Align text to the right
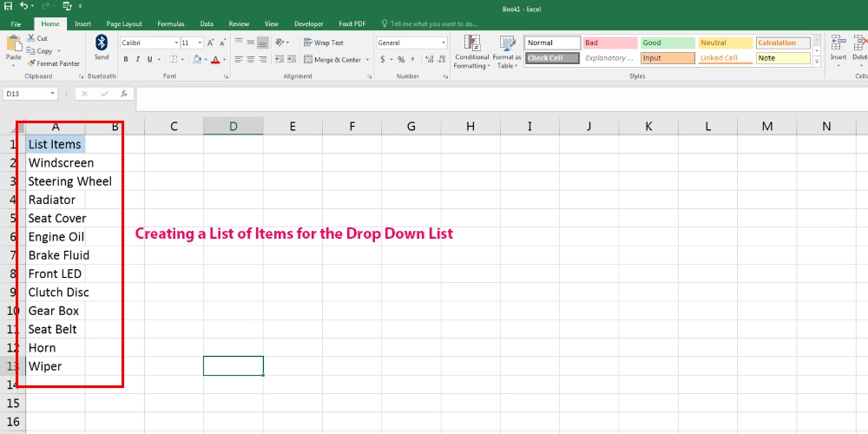Screen dimensions: 868x434 click(263, 59)
